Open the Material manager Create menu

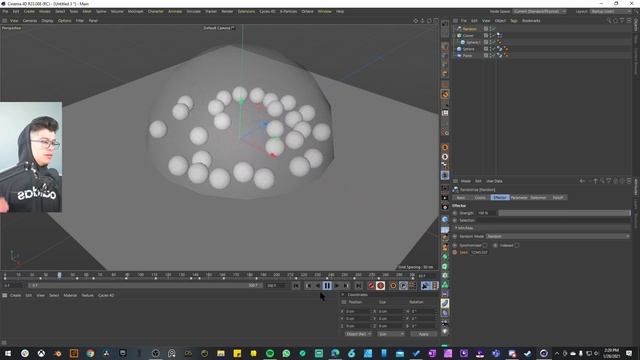pyautogui.click(x=15, y=295)
